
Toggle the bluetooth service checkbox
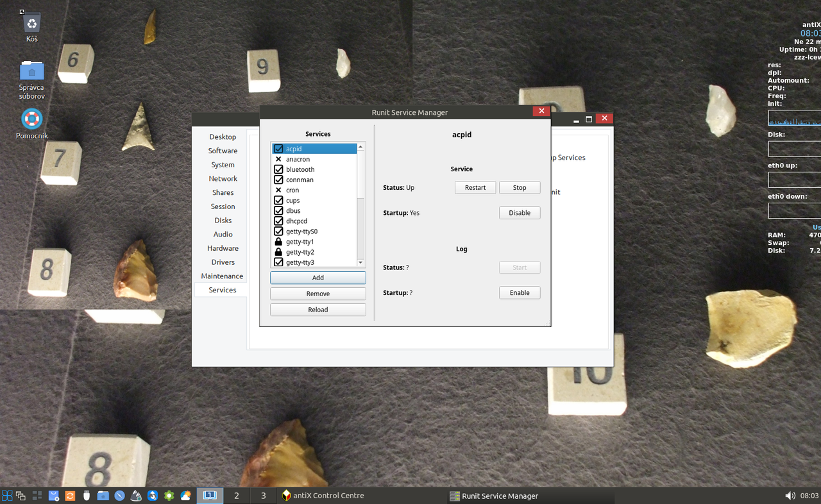(278, 169)
